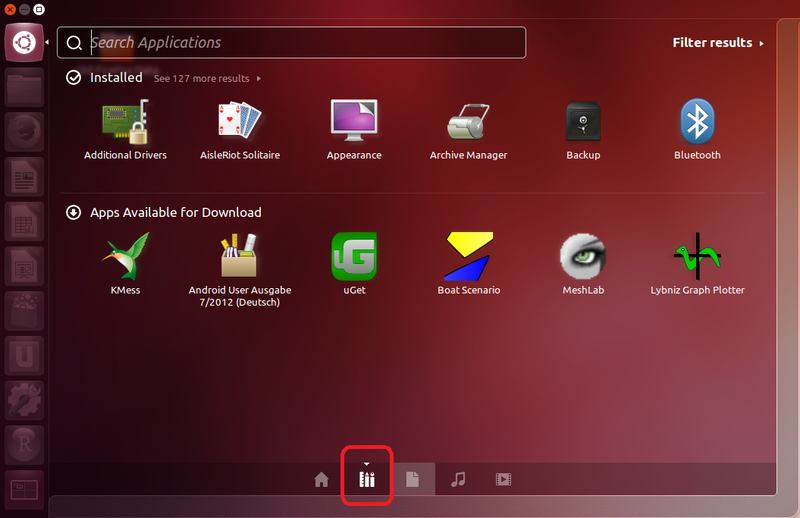Close the Dash with the close button
The image size is (800, 518).
10,9
